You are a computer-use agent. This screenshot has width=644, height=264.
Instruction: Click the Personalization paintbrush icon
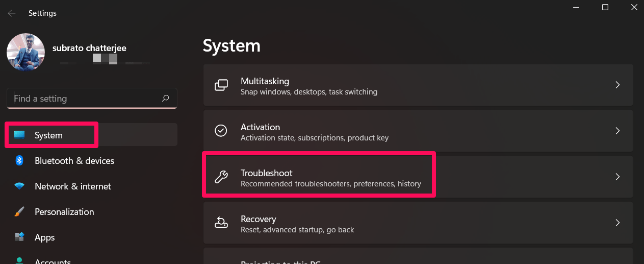19,212
